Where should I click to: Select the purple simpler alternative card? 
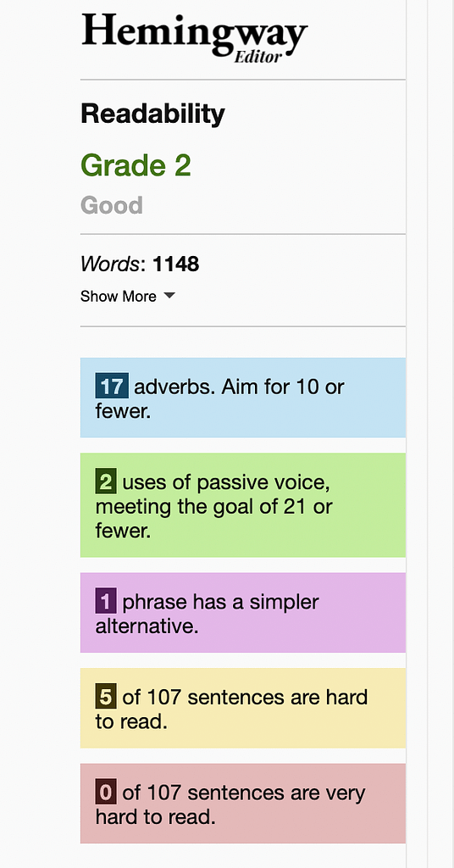[243, 612]
